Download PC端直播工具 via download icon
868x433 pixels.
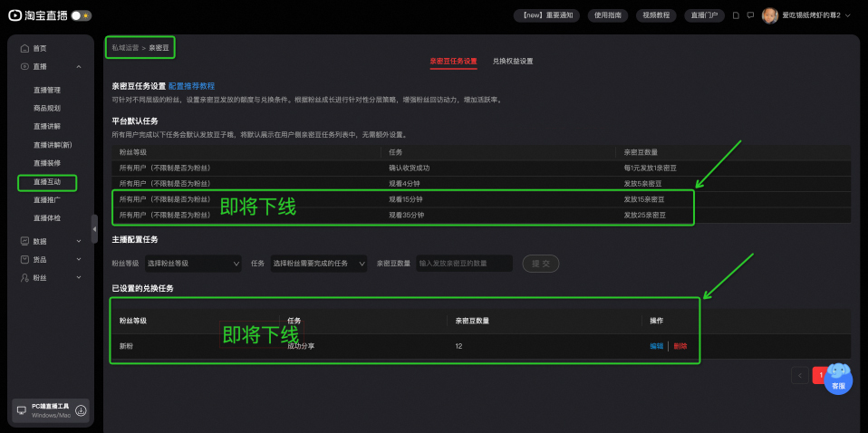tap(81, 410)
